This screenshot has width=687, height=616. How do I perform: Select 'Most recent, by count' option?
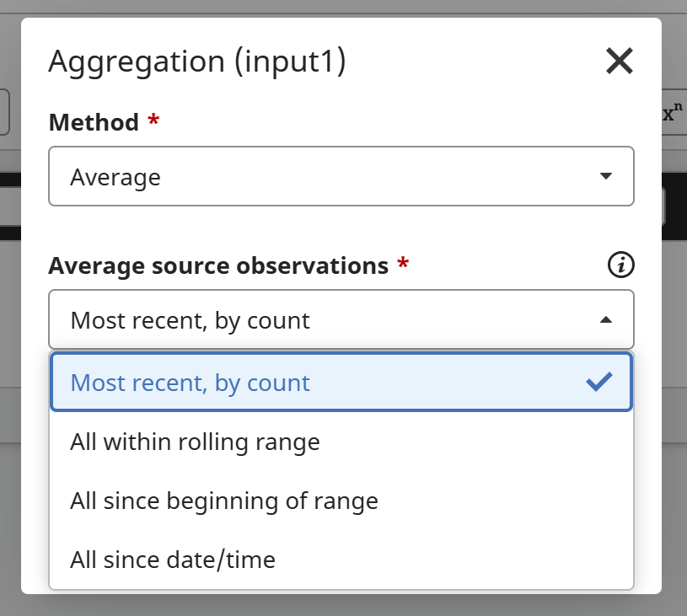(x=341, y=382)
